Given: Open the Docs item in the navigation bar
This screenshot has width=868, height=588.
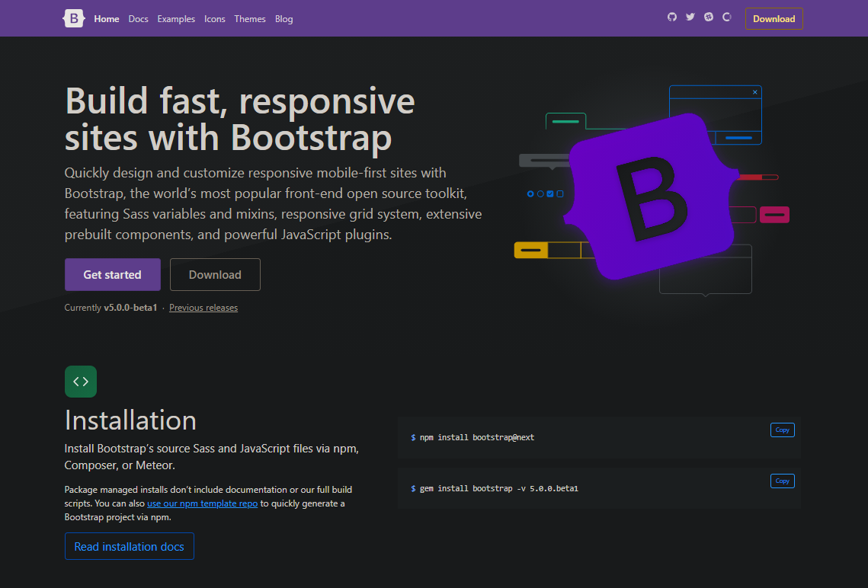Looking at the screenshot, I should coord(138,18).
